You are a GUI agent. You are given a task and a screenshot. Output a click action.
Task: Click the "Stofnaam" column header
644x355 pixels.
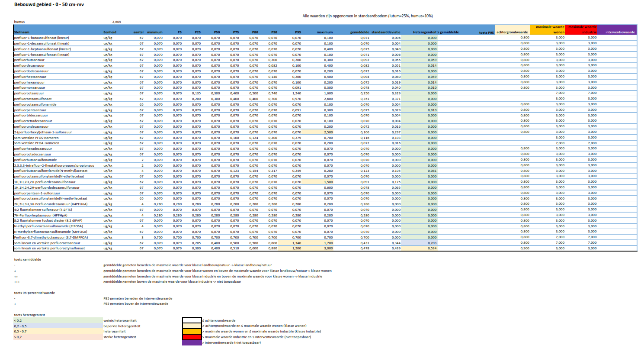coord(22,32)
